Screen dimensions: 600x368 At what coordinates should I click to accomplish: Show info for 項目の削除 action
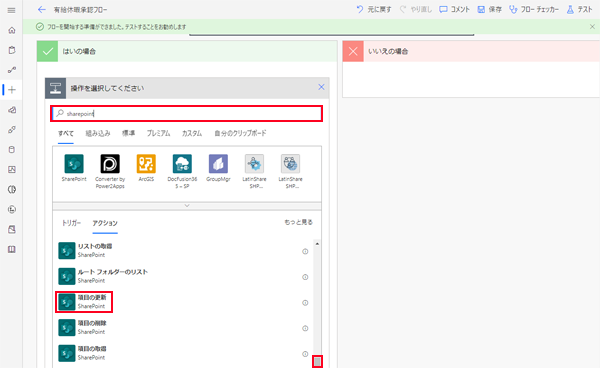pyautogui.click(x=305, y=328)
